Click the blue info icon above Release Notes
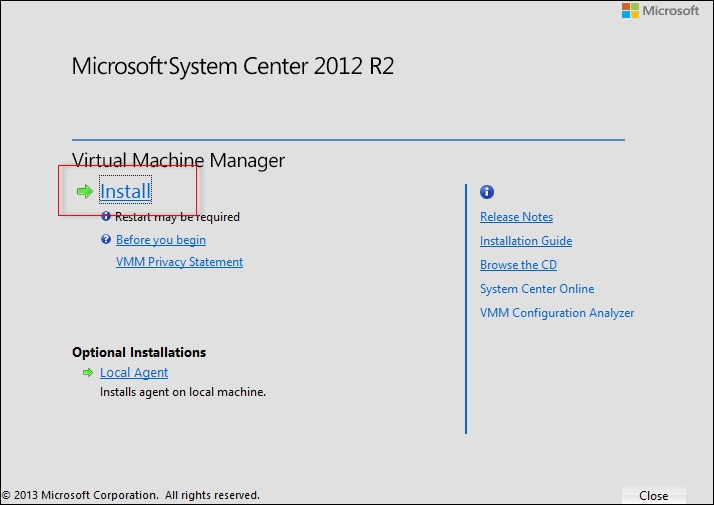This screenshot has height=505, width=714. click(487, 192)
